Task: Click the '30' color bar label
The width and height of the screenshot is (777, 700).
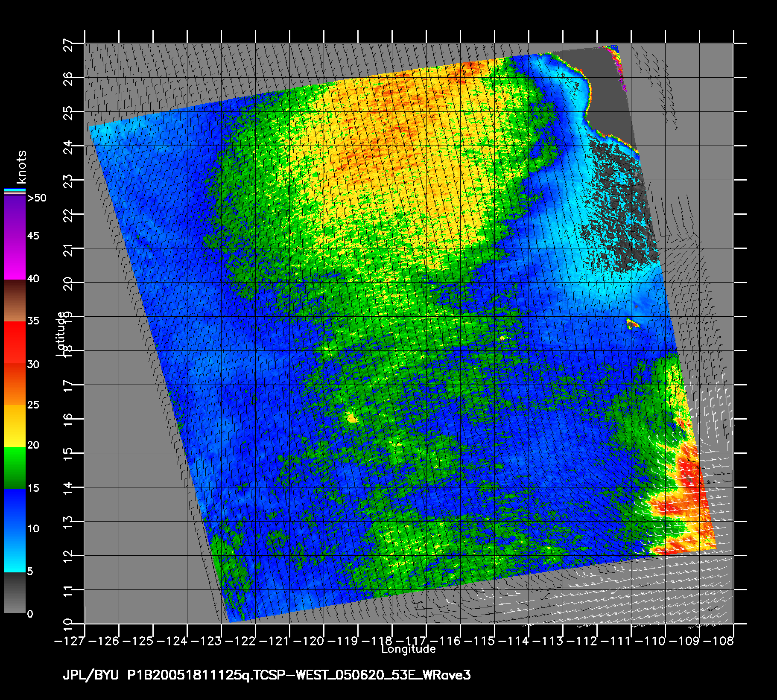Action: tap(33, 365)
